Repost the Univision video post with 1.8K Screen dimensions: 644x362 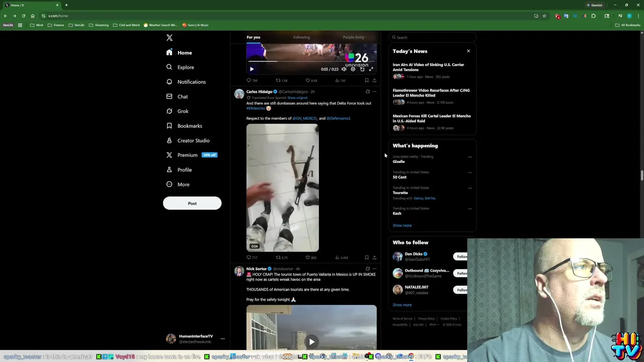pyautogui.click(x=282, y=80)
